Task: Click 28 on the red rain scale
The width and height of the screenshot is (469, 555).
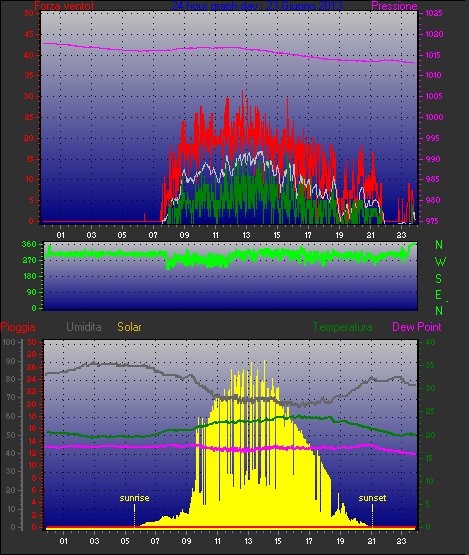Action: tap(32, 355)
